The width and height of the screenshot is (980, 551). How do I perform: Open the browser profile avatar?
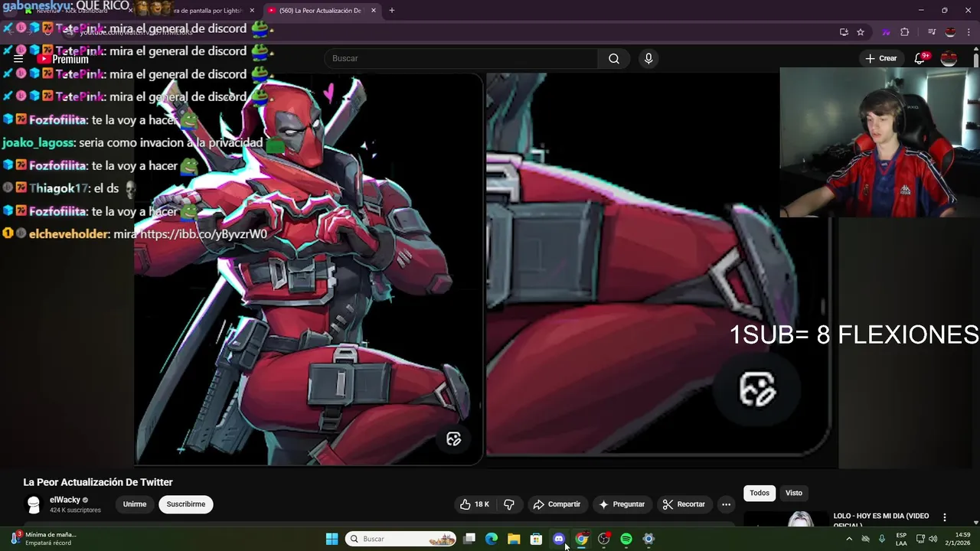(x=950, y=32)
